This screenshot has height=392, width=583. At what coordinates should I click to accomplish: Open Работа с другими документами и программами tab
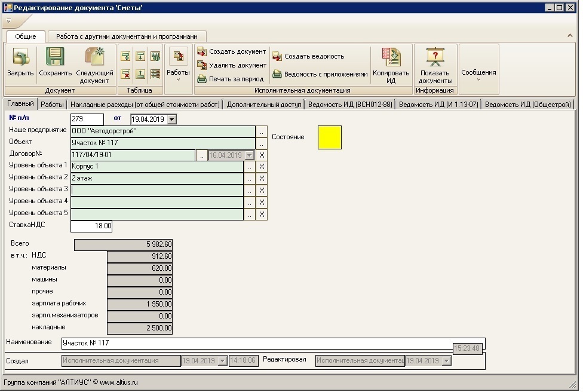tap(127, 36)
